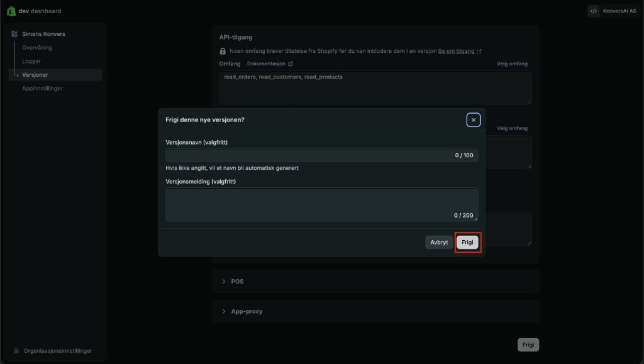Click the code icon beside KonversAI AS

(x=594, y=11)
